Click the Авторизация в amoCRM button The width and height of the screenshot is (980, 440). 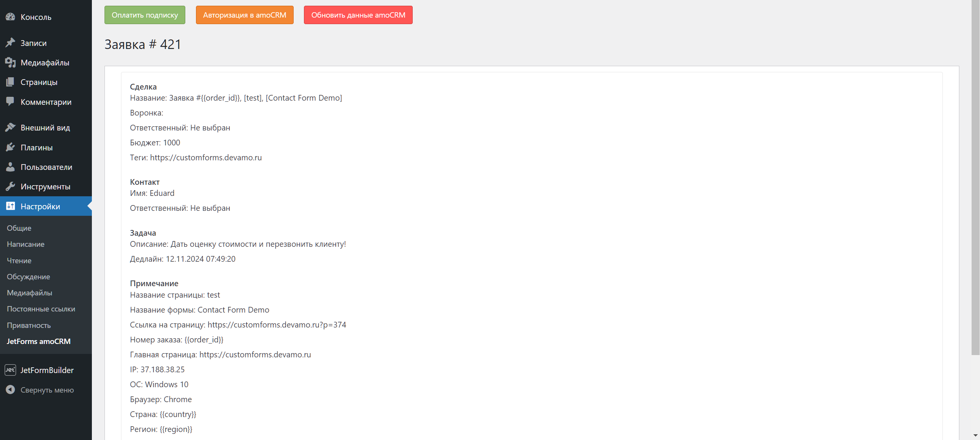tap(245, 15)
